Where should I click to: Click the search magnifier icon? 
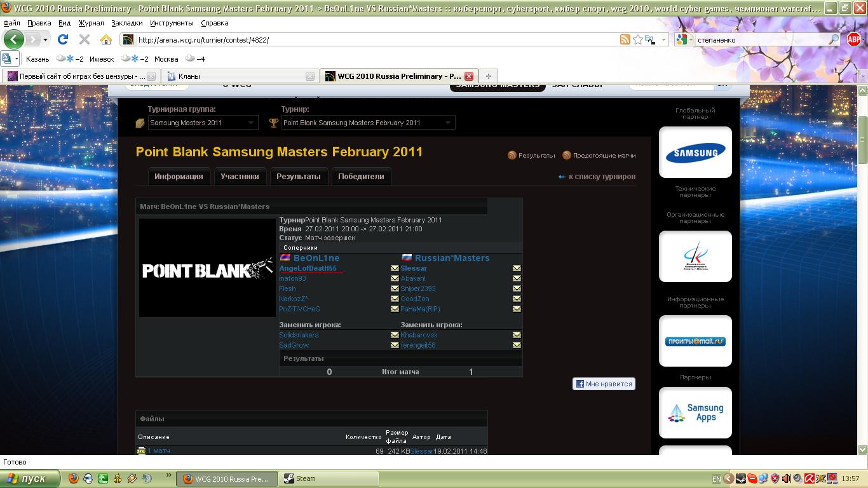[834, 39]
